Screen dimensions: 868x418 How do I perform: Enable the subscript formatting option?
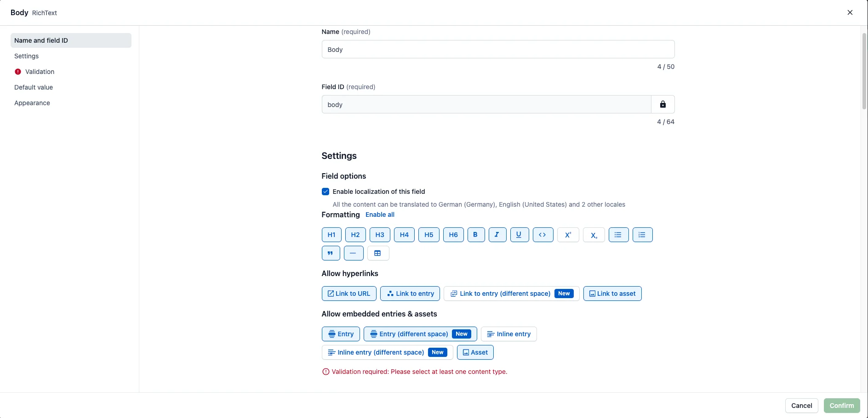tap(594, 235)
